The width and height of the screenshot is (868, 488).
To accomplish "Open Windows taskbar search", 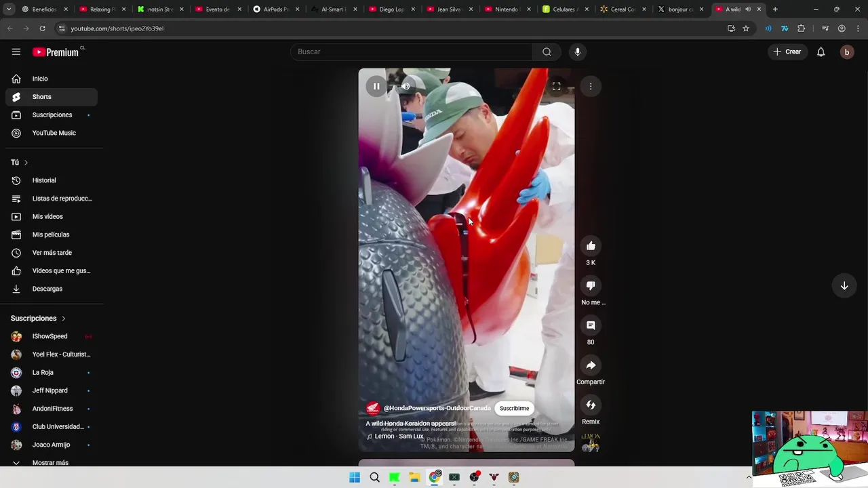I will click(374, 477).
